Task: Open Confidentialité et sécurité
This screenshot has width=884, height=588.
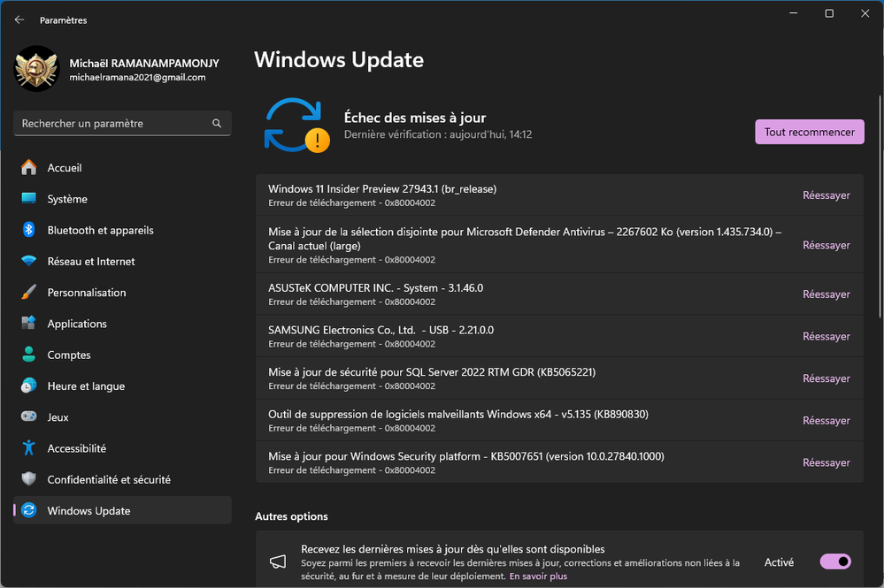Action: [122, 479]
